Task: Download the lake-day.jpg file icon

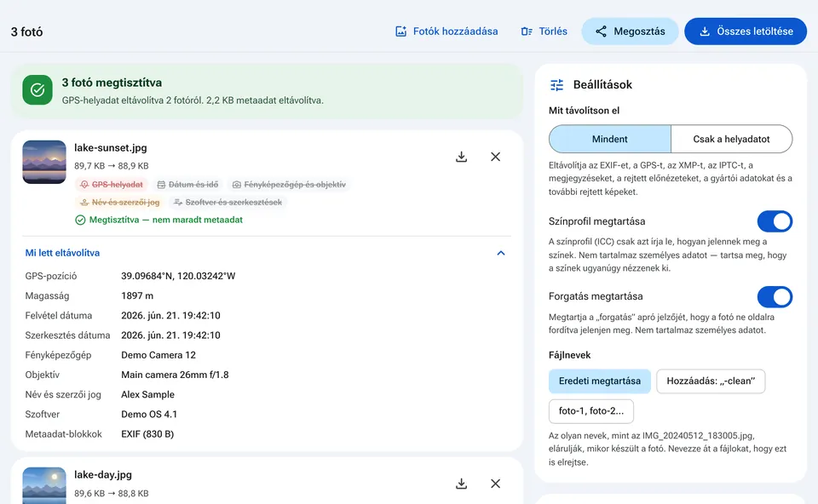Action: 461,484
